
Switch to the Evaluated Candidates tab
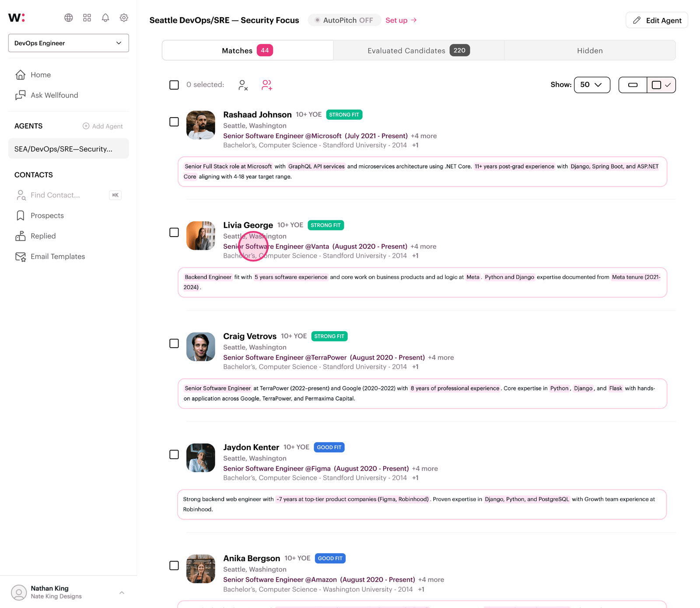419,50
